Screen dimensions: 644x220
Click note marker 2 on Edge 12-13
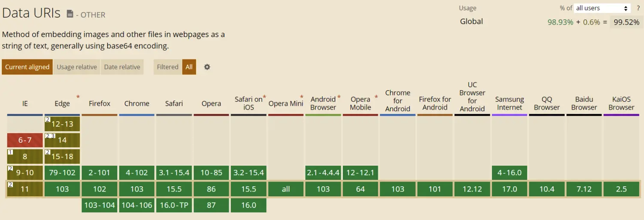[47, 119]
